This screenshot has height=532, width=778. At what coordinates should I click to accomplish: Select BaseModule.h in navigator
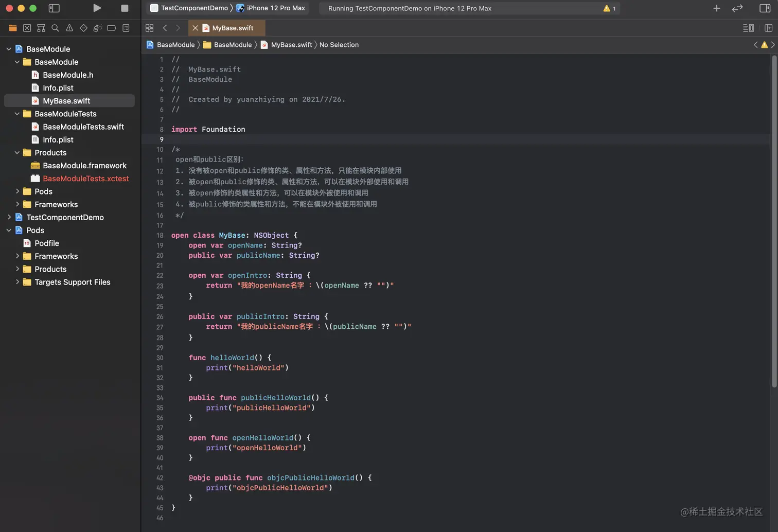pos(68,75)
